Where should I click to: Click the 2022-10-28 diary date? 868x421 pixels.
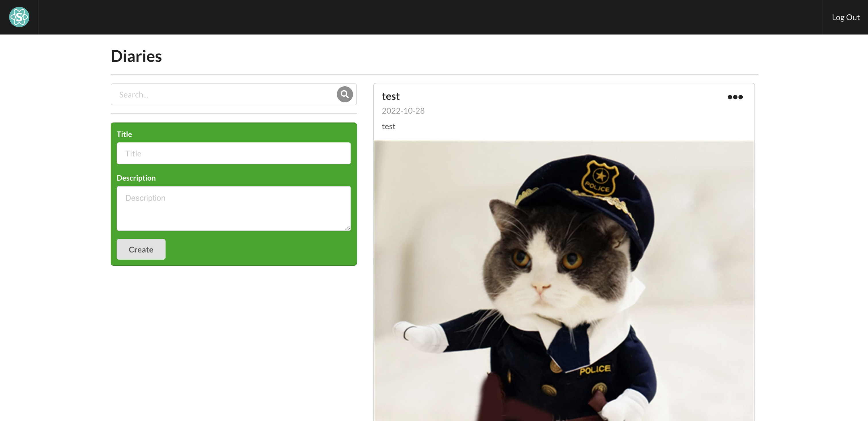pos(403,111)
